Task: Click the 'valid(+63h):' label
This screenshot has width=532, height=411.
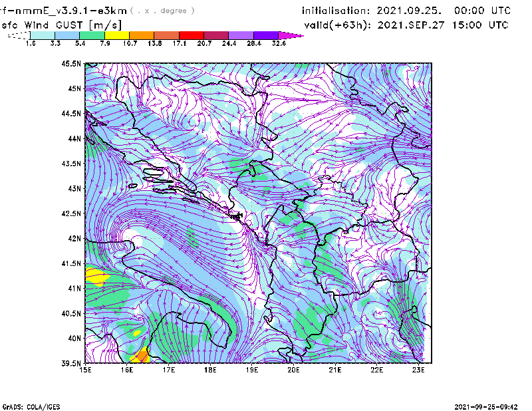Action: (338, 25)
